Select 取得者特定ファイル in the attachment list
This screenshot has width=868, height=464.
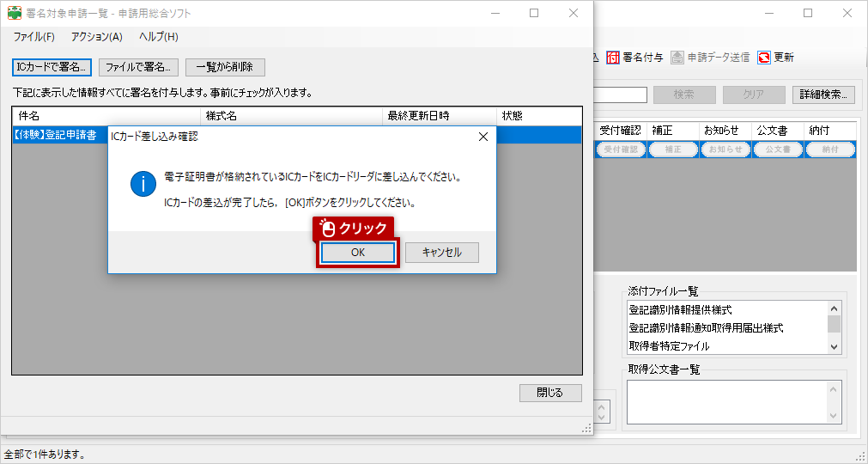click(727, 346)
